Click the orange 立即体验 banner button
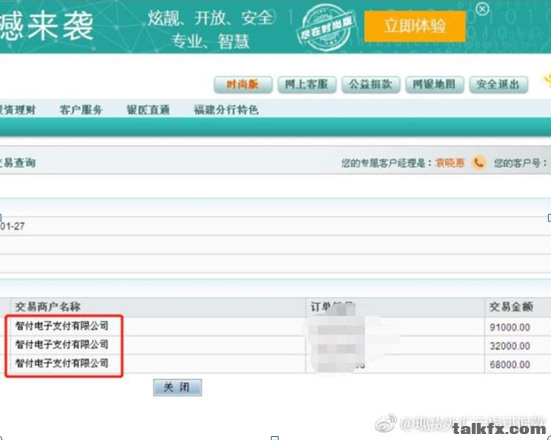 pos(415,26)
